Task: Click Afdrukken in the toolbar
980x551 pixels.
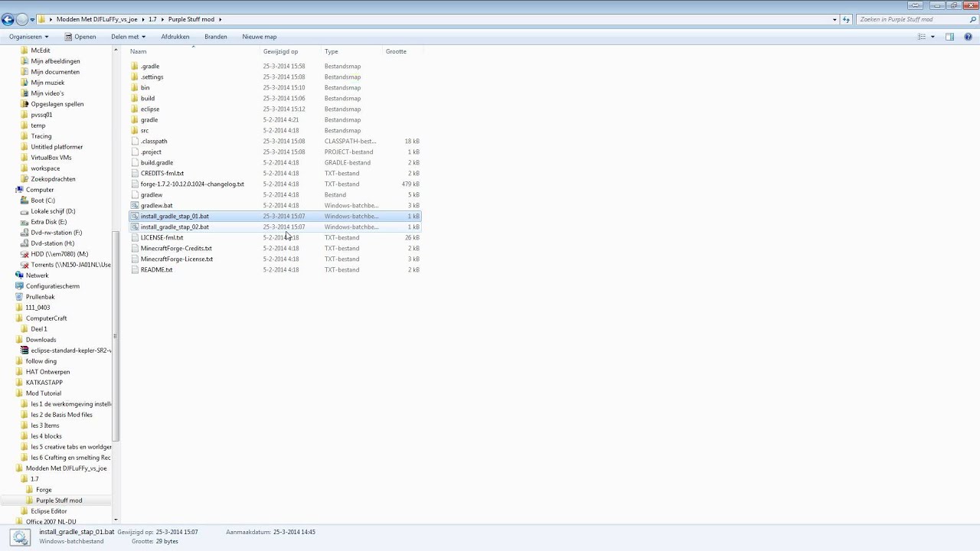Action: [x=175, y=37]
